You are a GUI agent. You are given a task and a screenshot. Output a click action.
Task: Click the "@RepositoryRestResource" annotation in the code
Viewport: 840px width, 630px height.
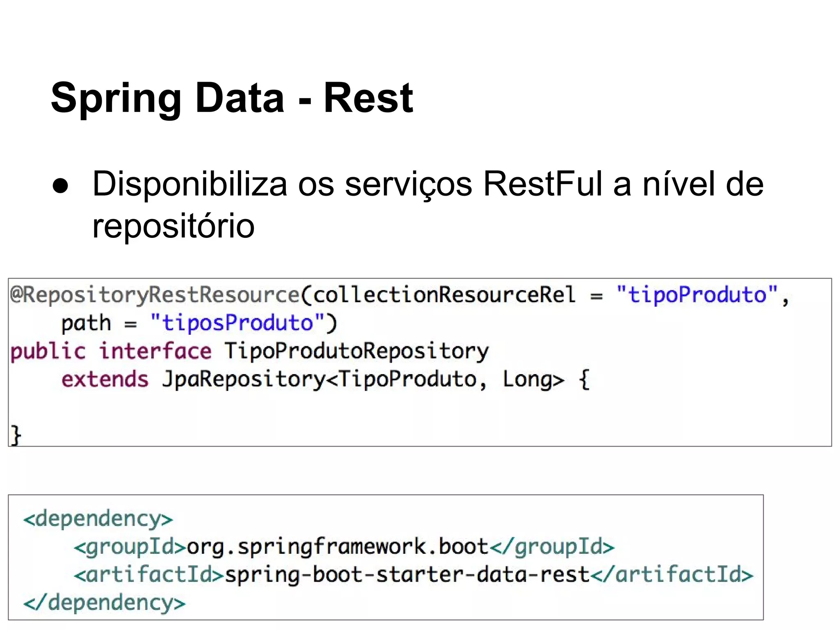click(155, 295)
